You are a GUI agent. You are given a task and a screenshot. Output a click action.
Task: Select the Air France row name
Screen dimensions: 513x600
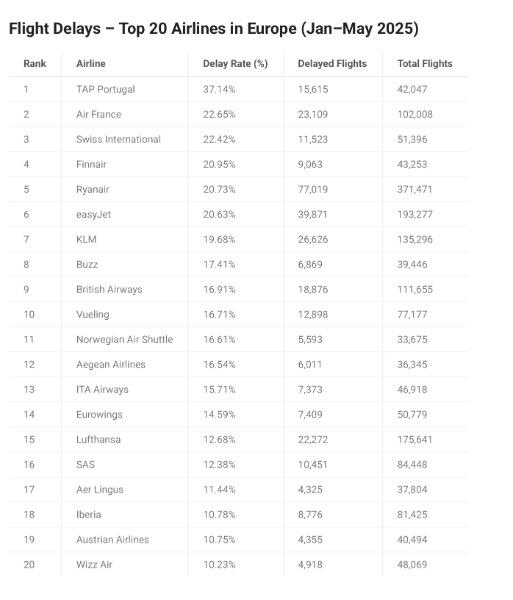[99, 114]
